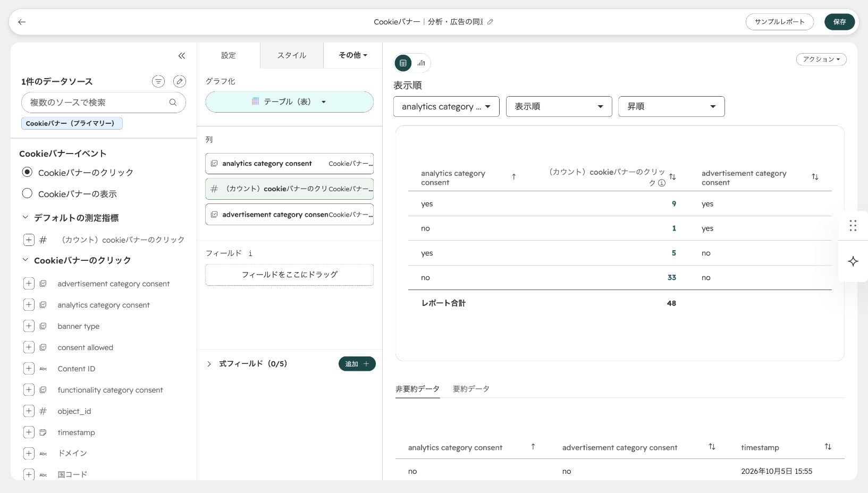Image resolution: width=868 pixels, height=493 pixels.
Task: Select analytics category consent column chip
Action: (x=290, y=164)
